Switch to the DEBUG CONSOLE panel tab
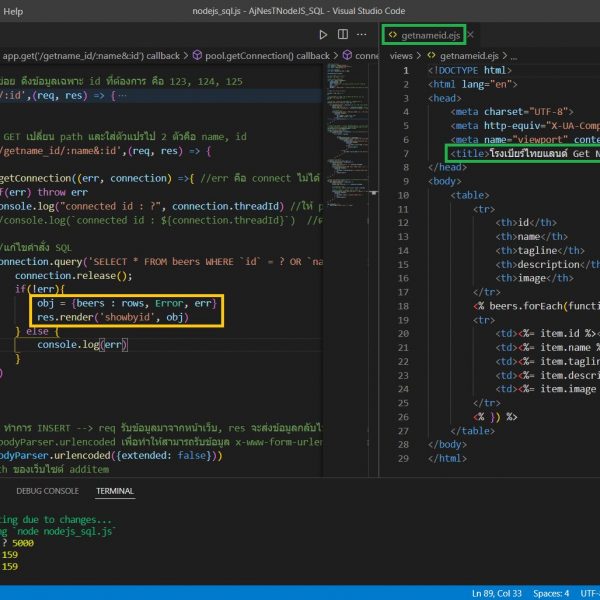This screenshot has width=600, height=600. (x=48, y=491)
